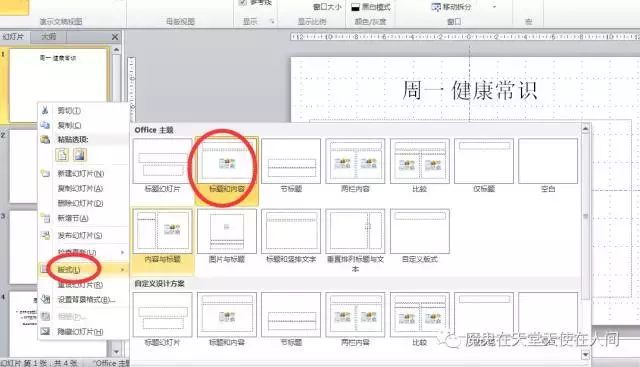This screenshot has height=367, width=640.
Task: Click 新增节 (Add Section) menu entry
Action: 73,218
